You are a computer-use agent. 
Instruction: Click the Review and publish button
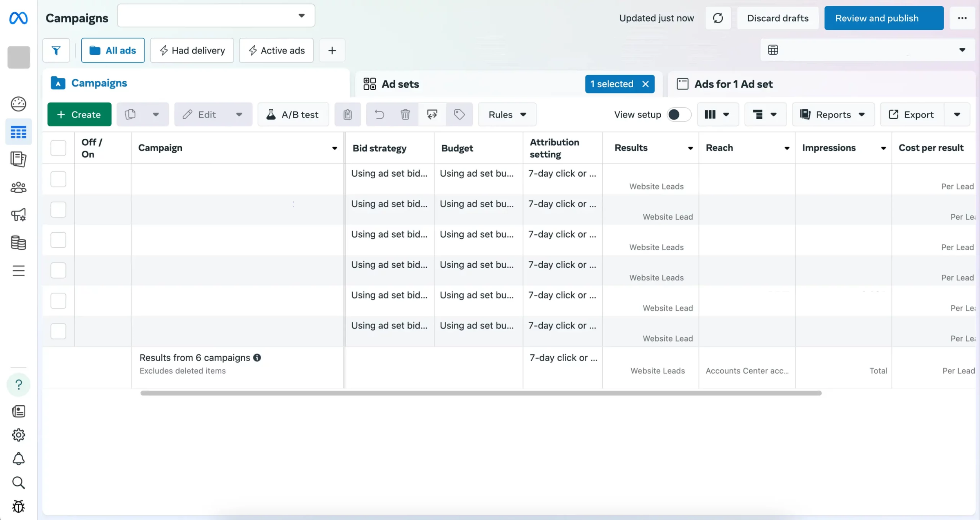884,18
